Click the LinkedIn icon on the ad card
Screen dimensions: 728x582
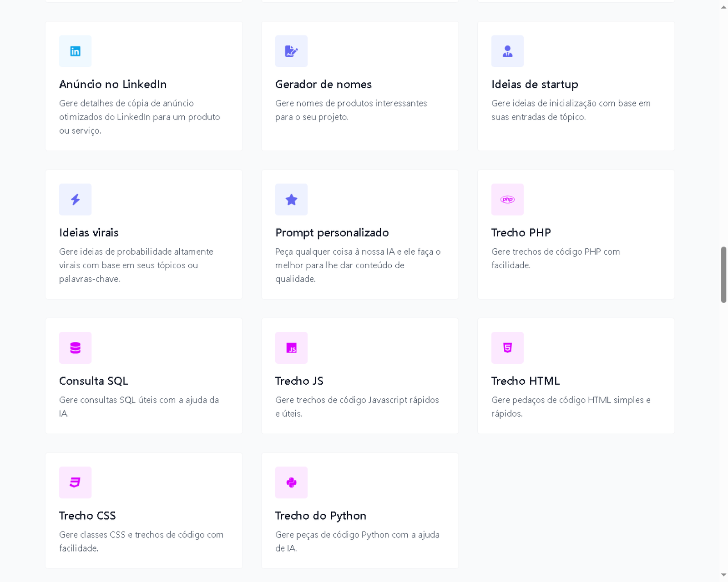[x=75, y=51]
